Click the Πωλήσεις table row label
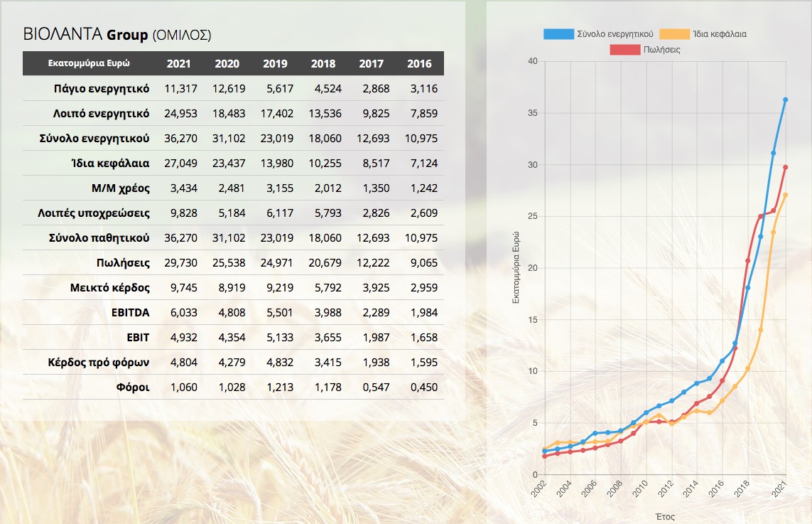Screen dimensions: 812x524 tap(123, 263)
